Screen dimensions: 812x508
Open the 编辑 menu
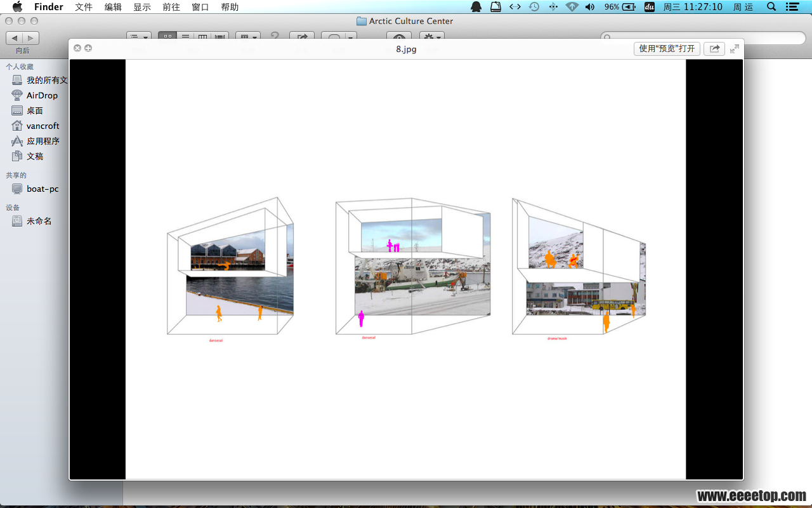tap(114, 7)
